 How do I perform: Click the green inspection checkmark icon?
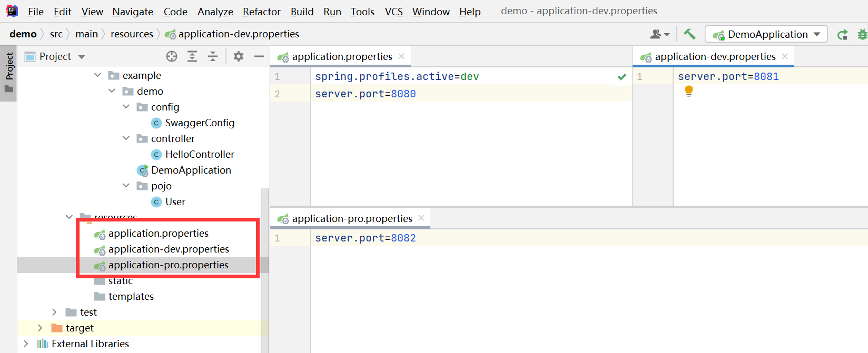coord(622,77)
